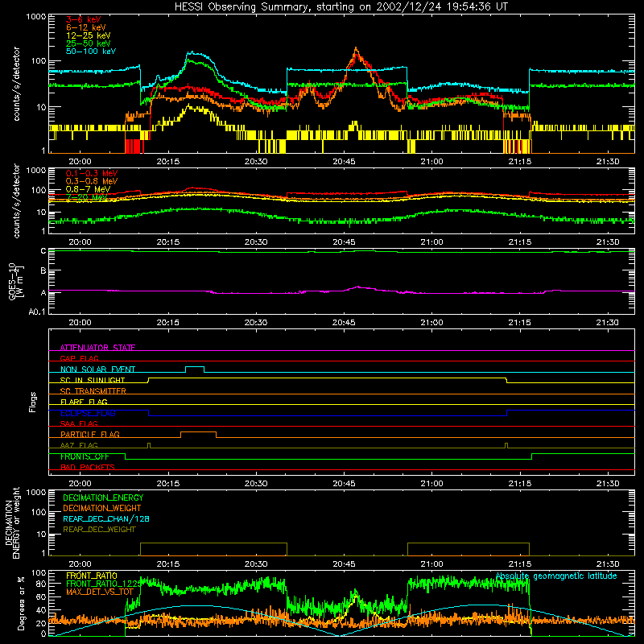The width and height of the screenshot is (644, 644).
Task: Click the 21:30 label under the decimation panel
Action: tap(608, 564)
